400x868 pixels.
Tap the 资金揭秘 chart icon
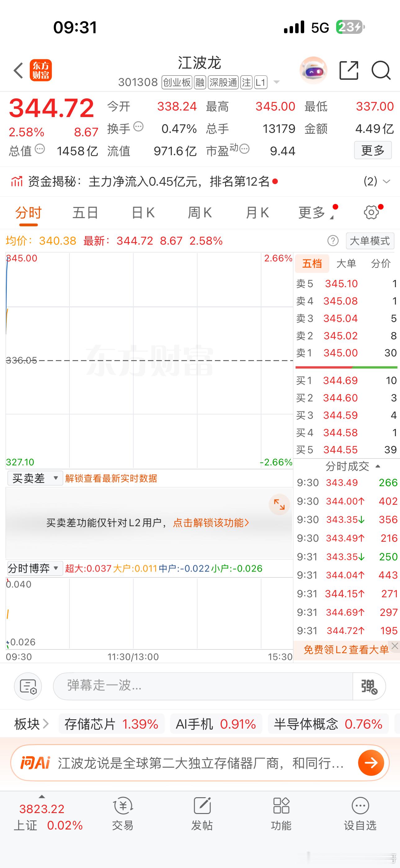(16, 181)
